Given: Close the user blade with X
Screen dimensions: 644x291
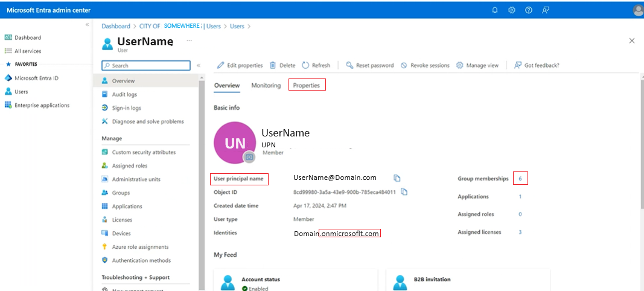Looking at the screenshot, I should pyautogui.click(x=632, y=40).
